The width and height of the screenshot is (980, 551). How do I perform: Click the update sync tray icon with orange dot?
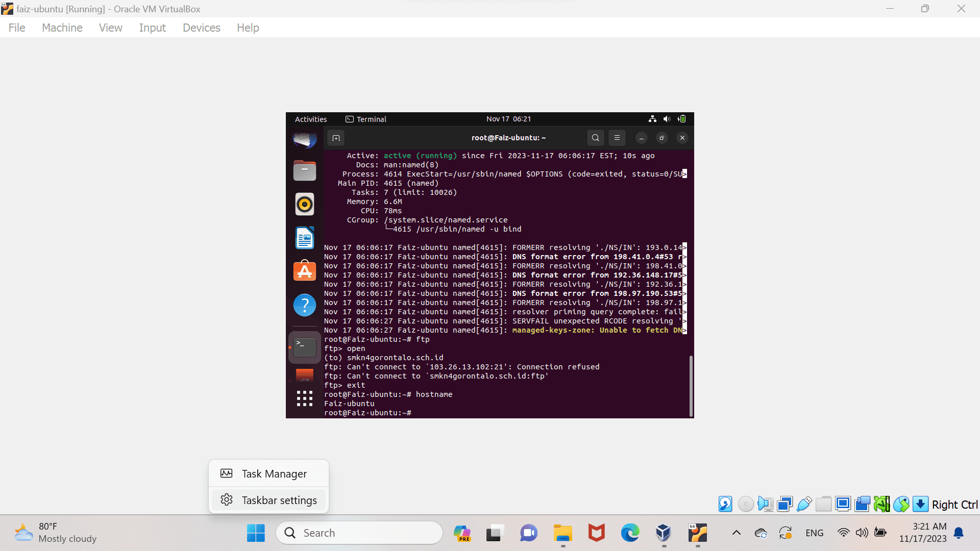786,533
